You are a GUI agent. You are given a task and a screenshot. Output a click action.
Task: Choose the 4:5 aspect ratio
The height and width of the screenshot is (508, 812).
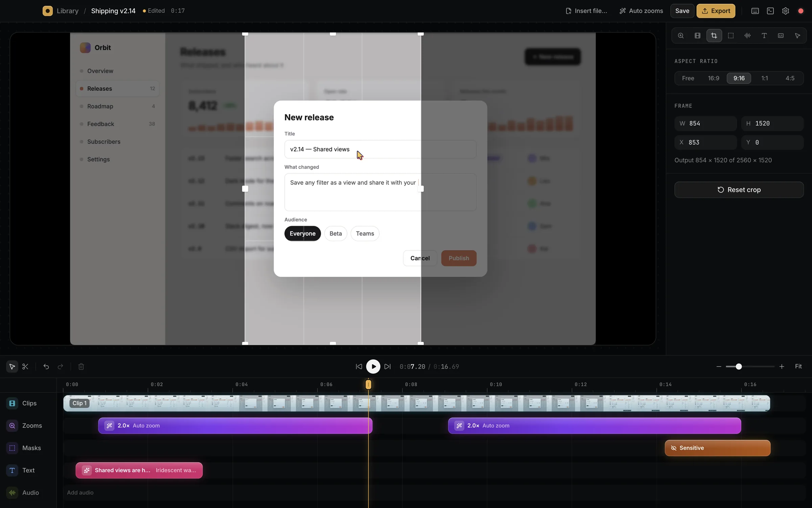(x=790, y=78)
